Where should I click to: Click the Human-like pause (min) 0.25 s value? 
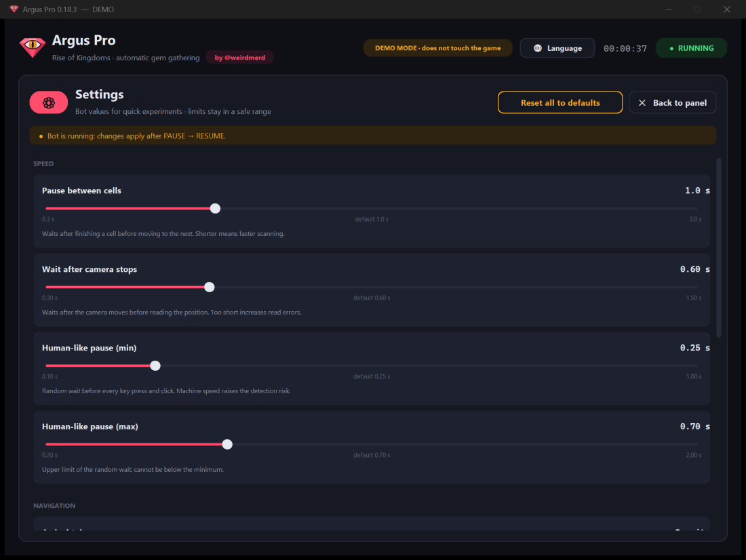point(694,348)
